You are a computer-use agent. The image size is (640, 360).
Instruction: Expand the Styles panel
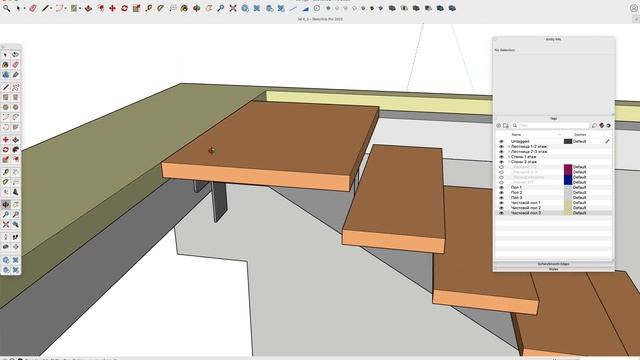pos(553,269)
